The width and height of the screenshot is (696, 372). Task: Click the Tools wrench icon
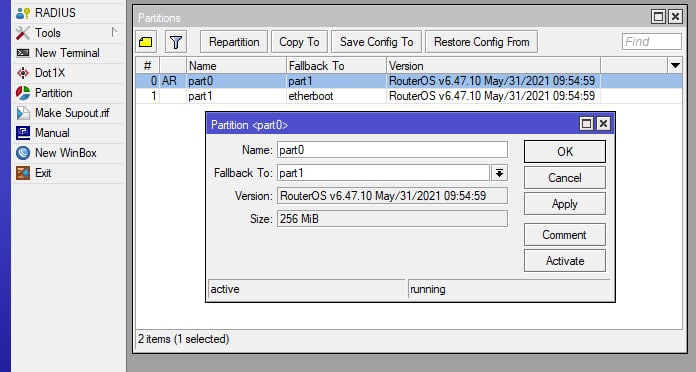23,33
